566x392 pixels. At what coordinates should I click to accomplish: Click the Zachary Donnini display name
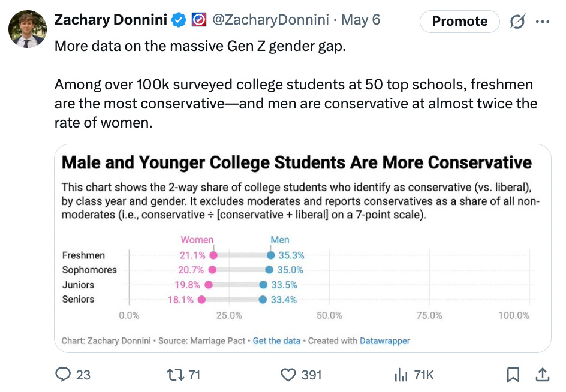click(111, 20)
